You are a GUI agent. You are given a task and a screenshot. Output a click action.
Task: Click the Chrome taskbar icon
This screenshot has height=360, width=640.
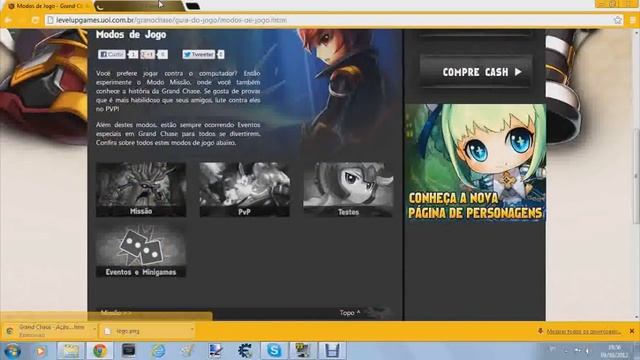pyautogui.click(x=100, y=351)
